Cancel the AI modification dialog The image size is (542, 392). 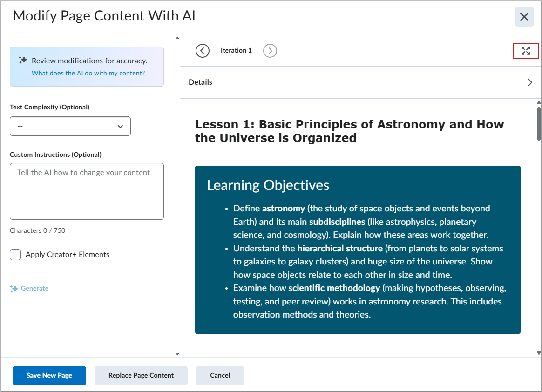[220, 375]
